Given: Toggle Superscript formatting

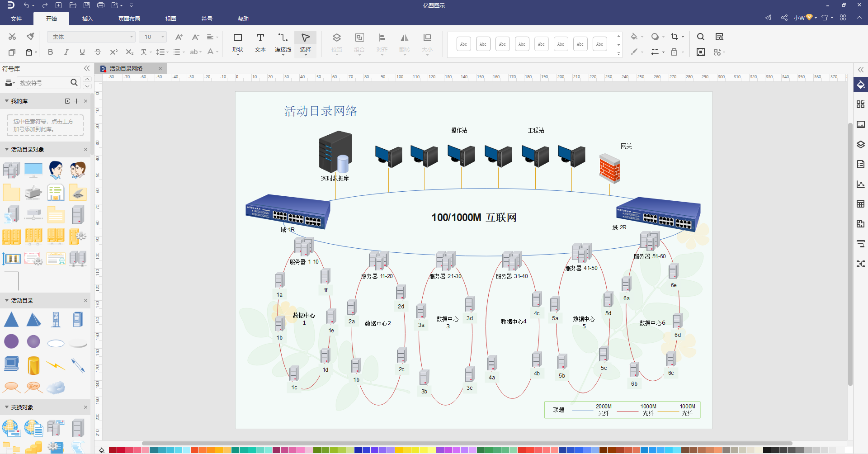Looking at the screenshot, I should tap(114, 52).
